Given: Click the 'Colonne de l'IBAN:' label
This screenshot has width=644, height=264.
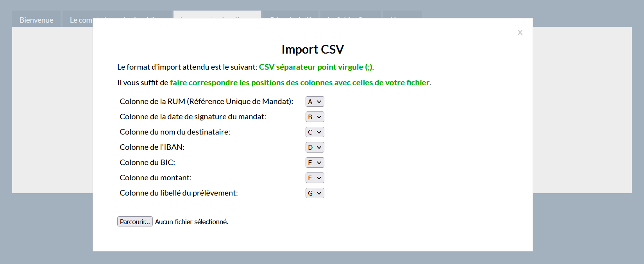Looking at the screenshot, I should 152,147.
